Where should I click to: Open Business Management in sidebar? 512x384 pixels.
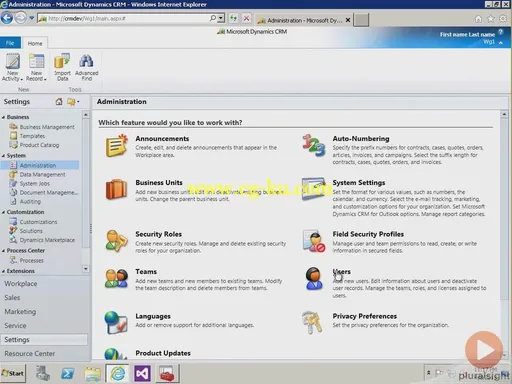point(47,127)
